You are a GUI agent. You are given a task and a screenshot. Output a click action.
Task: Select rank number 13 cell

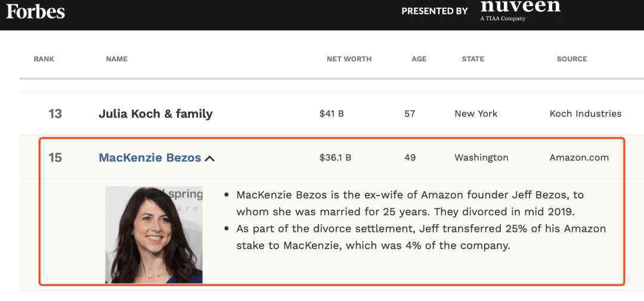pyautogui.click(x=55, y=114)
